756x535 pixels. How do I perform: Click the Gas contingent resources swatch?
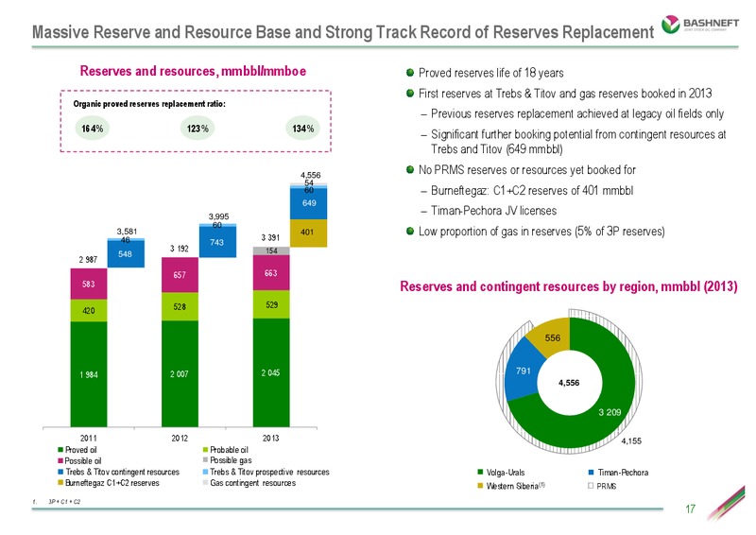[x=205, y=483]
